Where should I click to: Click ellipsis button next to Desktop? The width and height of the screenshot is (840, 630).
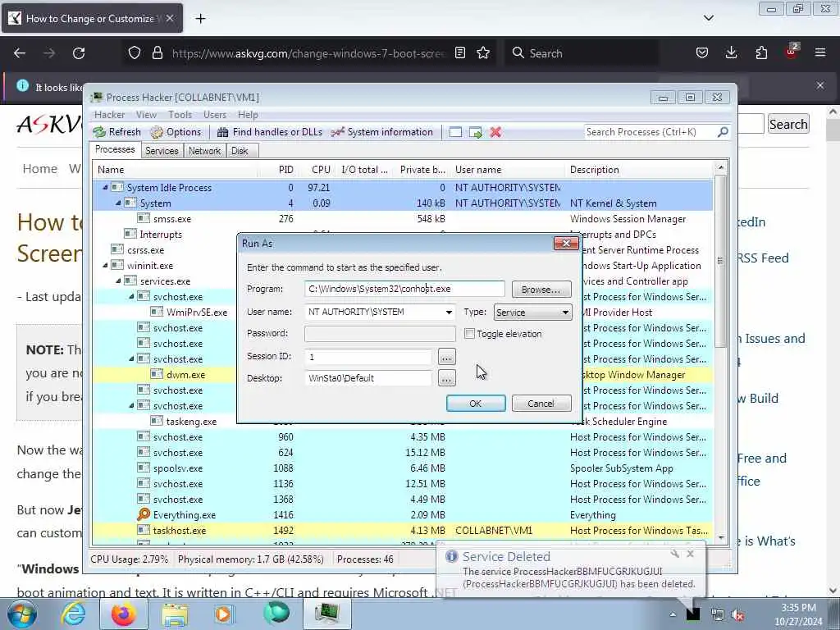pyautogui.click(x=446, y=378)
